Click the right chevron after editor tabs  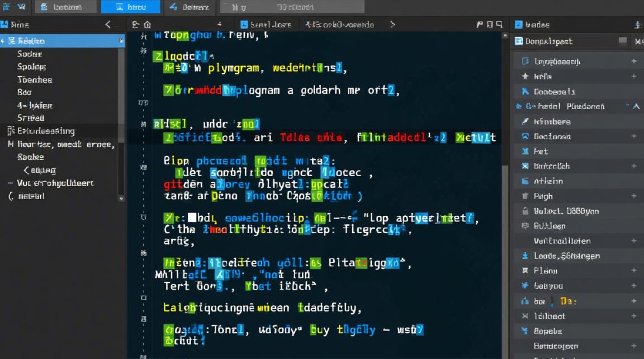pos(392,24)
